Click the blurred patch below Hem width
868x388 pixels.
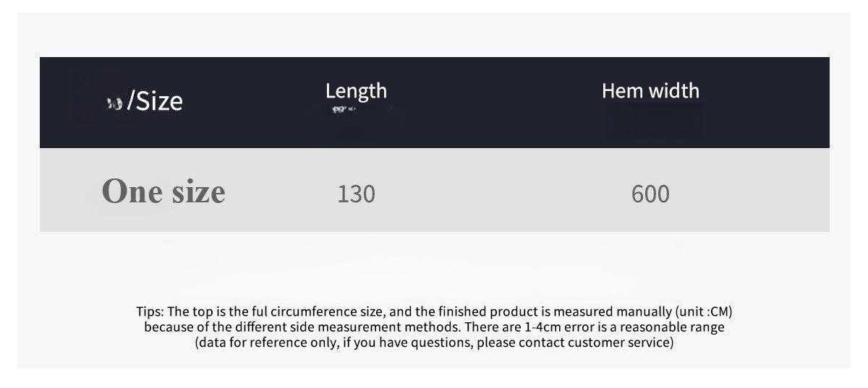pyautogui.click(x=653, y=119)
